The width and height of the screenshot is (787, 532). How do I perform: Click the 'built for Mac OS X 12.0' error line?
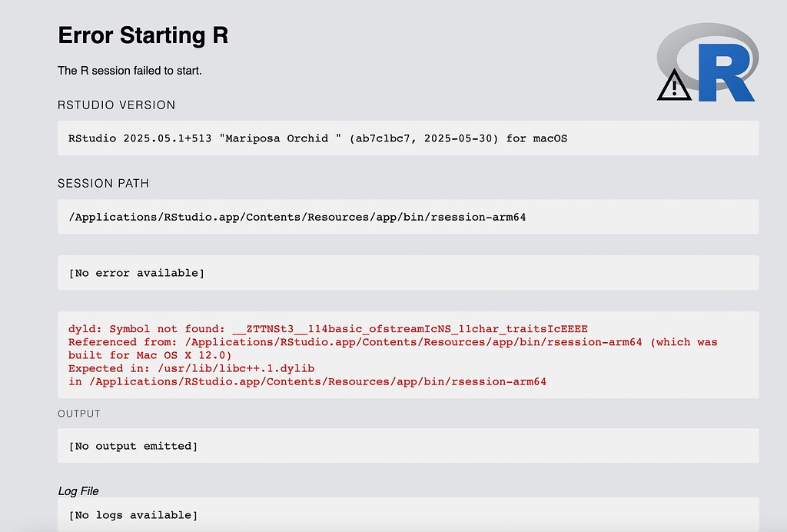tap(151, 354)
